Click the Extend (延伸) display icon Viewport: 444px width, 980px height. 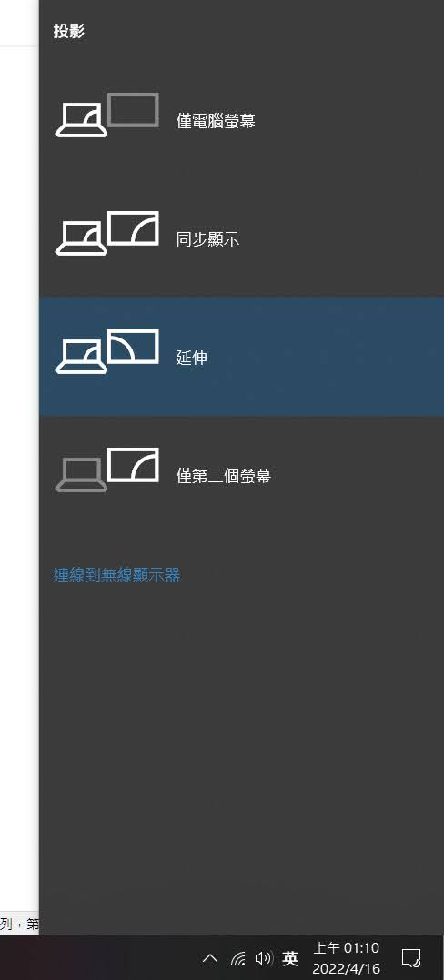(x=107, y=352)
